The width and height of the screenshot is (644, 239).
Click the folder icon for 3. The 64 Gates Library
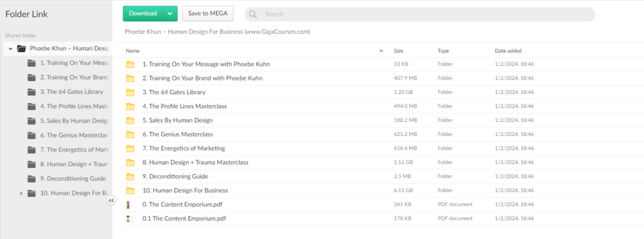click(x=131, y=92)
